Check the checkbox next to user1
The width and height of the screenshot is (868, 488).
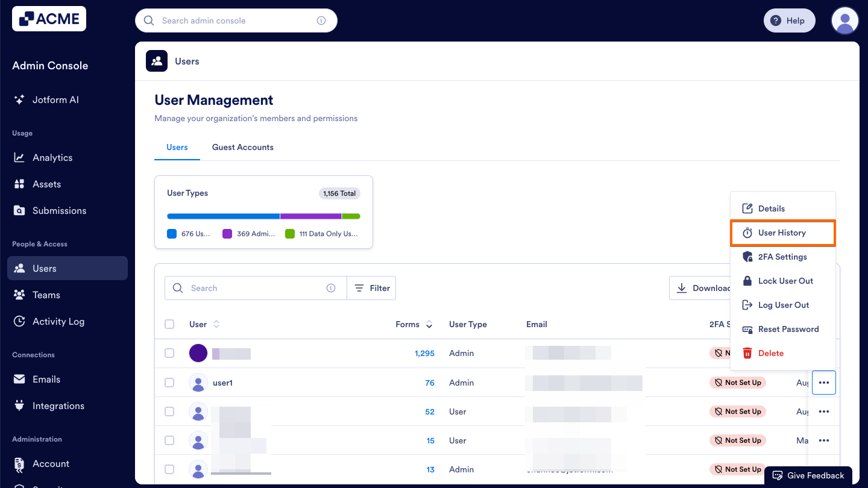(x=169, y=382)
